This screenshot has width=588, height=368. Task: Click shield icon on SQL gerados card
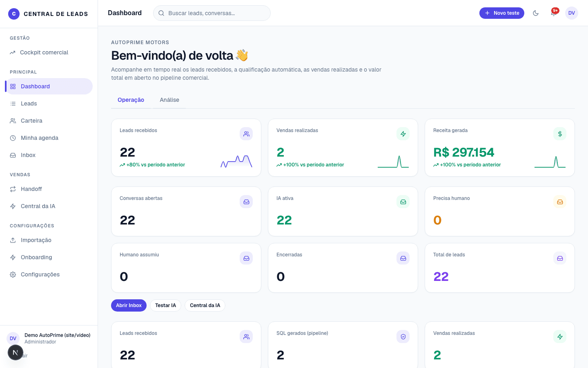click(x=403, y=337)
